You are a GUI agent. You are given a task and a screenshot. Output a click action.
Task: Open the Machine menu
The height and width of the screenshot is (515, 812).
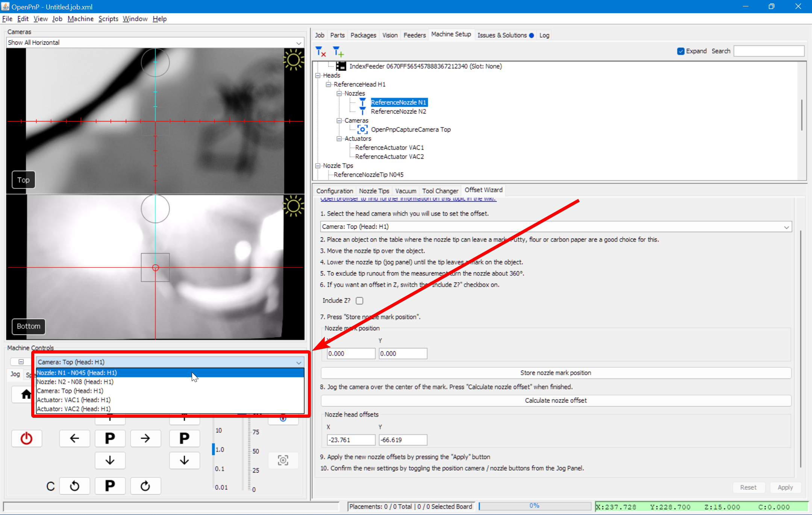pyautogui.click(x=80, y=18)
